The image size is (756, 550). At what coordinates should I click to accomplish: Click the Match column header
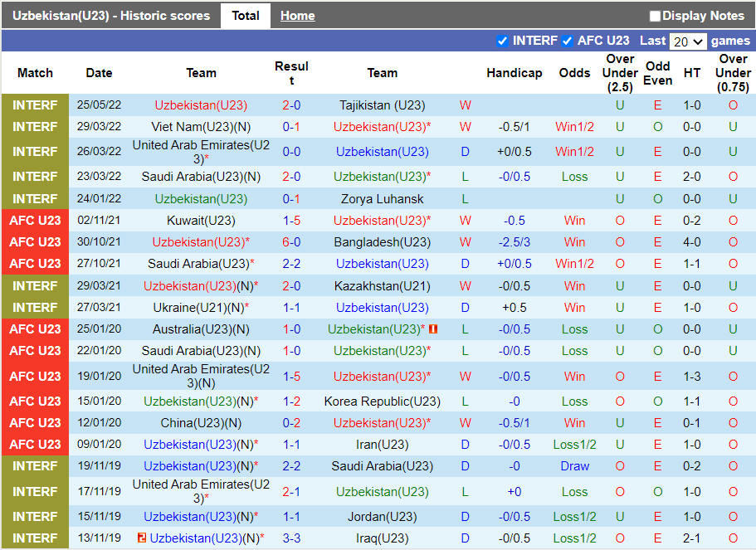pyautogui.click(x=35, y=73)
